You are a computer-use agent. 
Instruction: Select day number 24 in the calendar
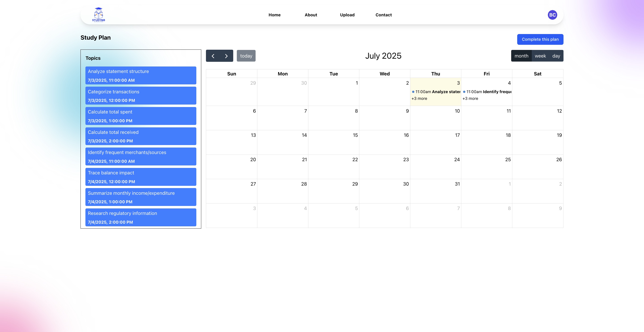[x=457, y=159]
